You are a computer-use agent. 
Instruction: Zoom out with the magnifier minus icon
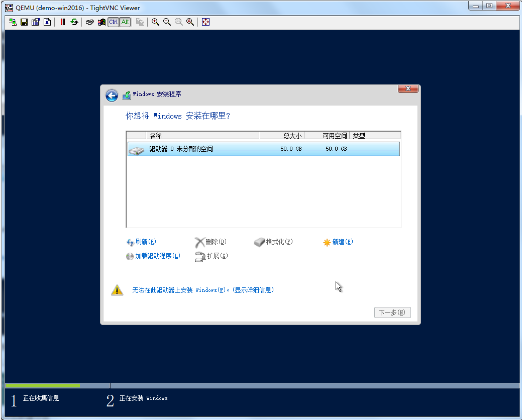click(167, 22)
